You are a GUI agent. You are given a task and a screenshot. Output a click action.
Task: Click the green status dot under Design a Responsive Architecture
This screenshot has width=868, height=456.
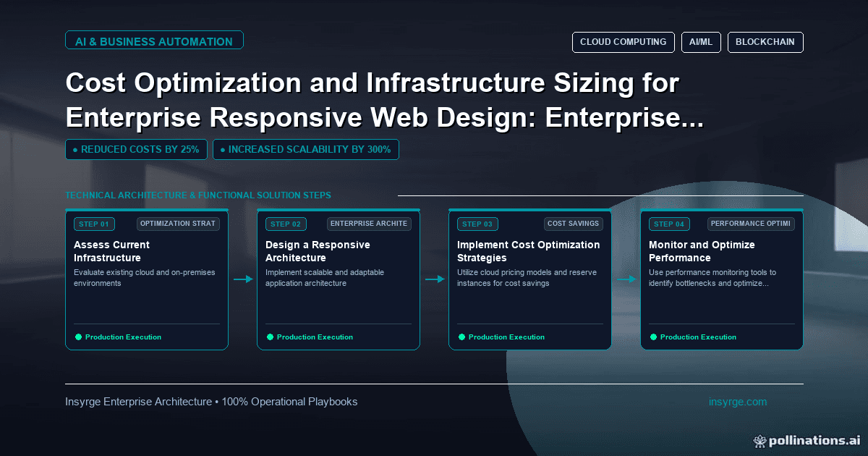tap(270, 337)
